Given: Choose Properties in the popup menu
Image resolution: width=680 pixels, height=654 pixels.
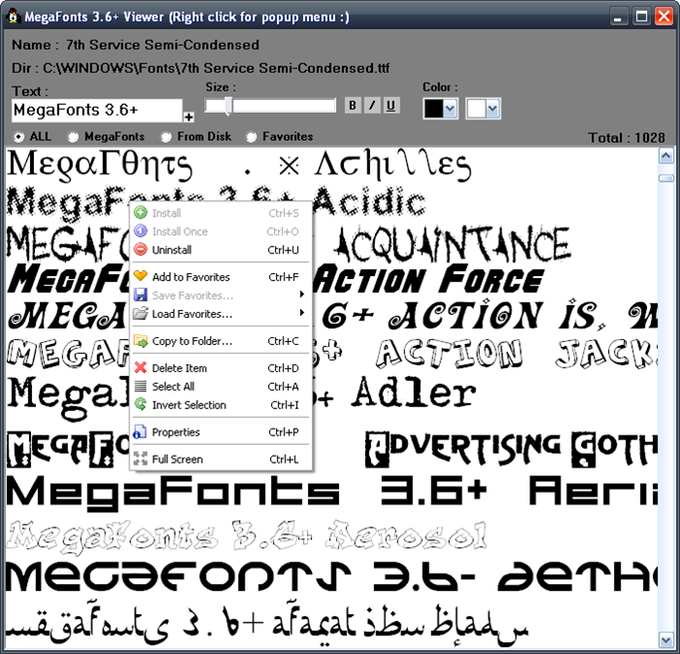Looking at the screenshot, I should (x=221, y=432).
